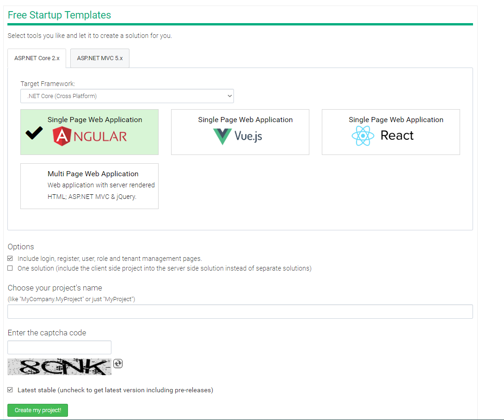
Task: Click the Target Framework label
Action: point(48,84)
